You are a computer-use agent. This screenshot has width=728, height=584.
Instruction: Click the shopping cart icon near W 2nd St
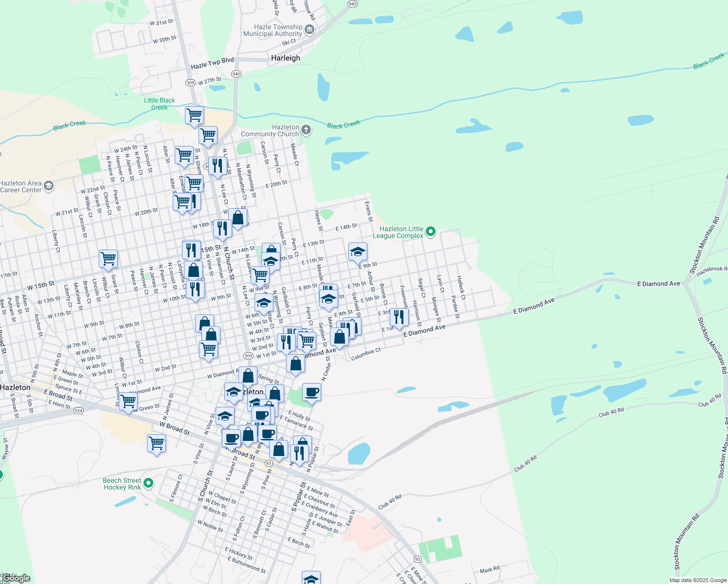click(x=208, y=349)
